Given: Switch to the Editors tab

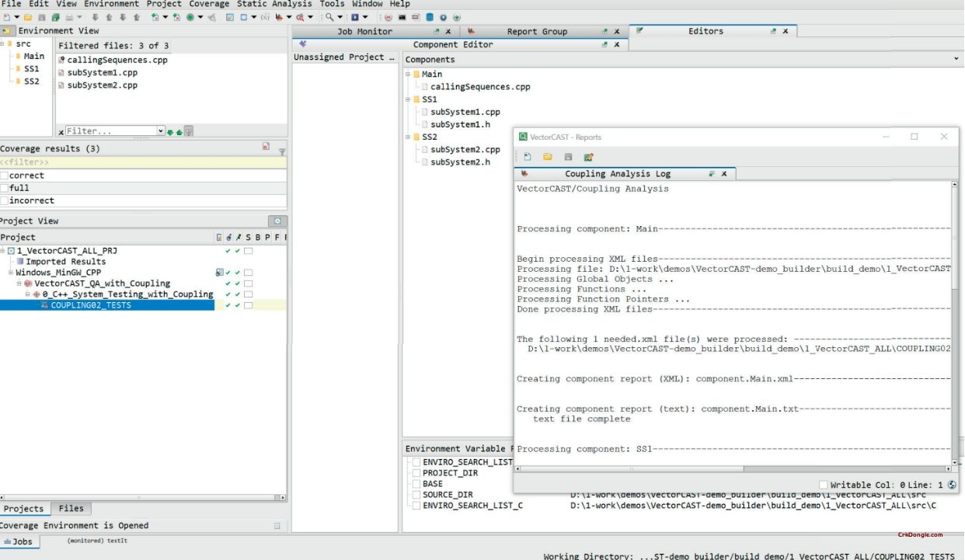Looking at the screenshot, I should pos(705,31).
